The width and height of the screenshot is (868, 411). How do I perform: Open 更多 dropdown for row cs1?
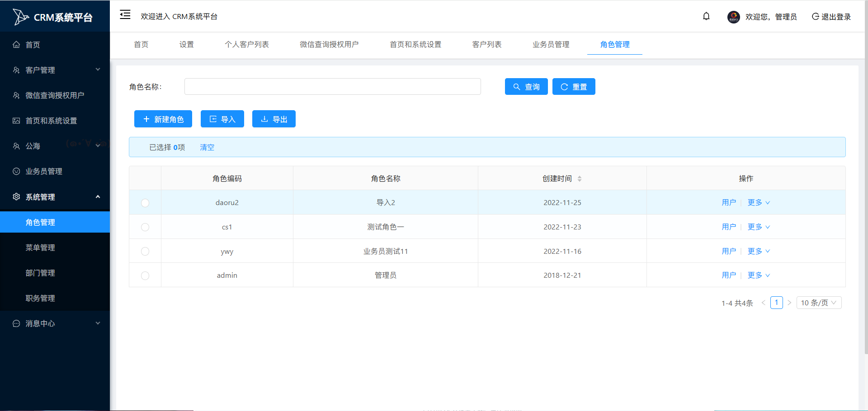pyautogui.click(x=759, y=227)
